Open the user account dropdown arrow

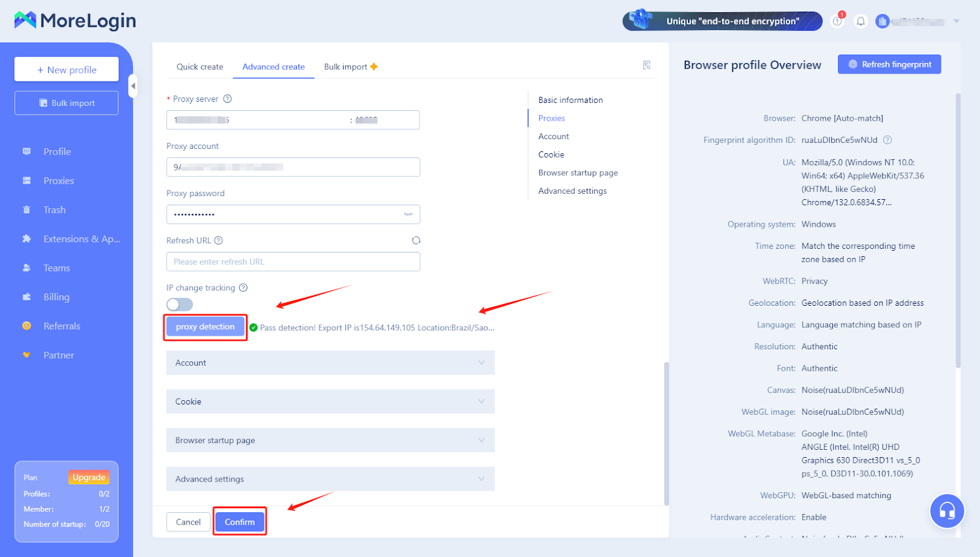[x=956, y=21]
